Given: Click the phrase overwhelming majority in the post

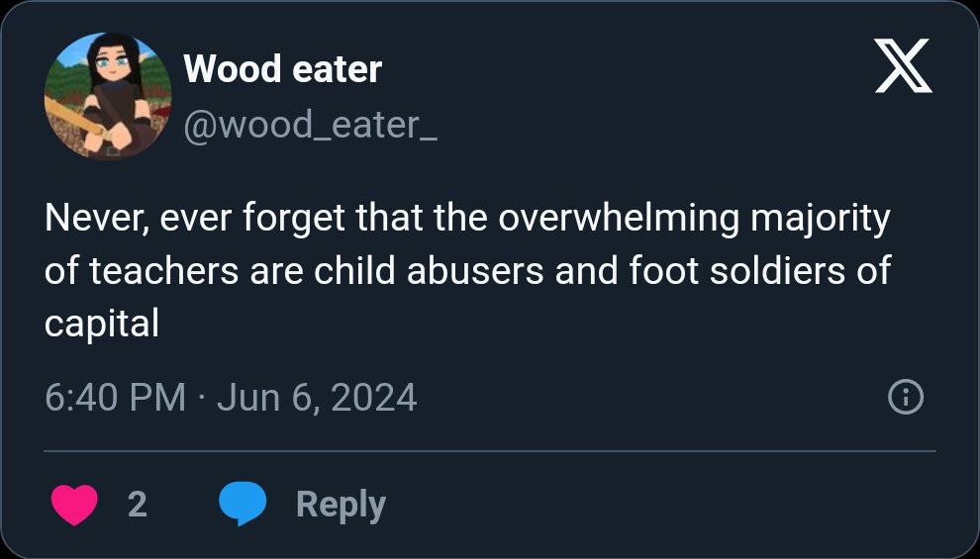Looking at the screenshot, I should click(693, 219).
